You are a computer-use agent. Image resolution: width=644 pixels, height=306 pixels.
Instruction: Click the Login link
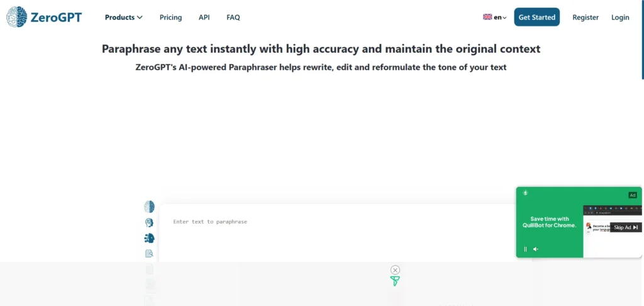point(620,18)
